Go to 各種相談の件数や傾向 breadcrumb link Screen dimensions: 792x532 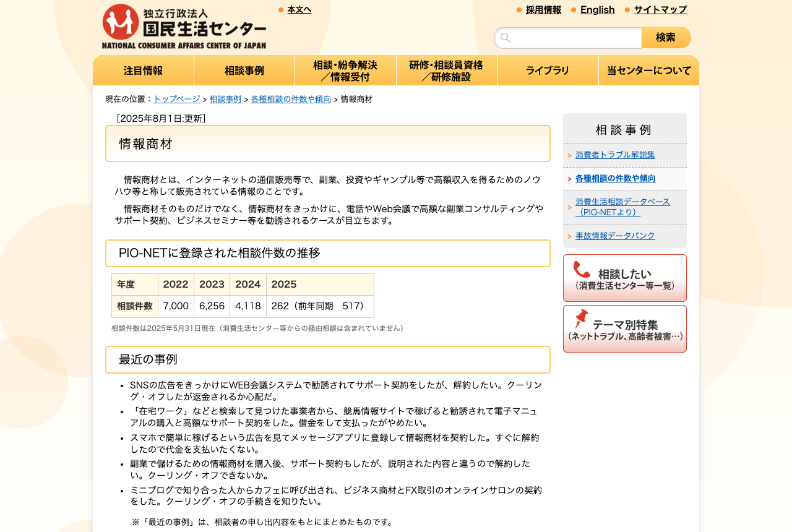pos(291,99)
